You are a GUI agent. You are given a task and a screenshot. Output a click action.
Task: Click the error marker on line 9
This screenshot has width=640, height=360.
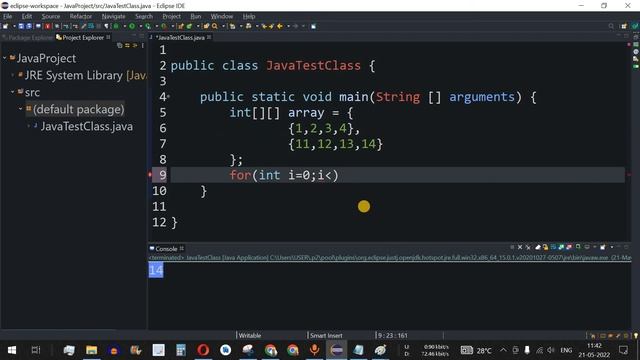[x=150, y=175]
